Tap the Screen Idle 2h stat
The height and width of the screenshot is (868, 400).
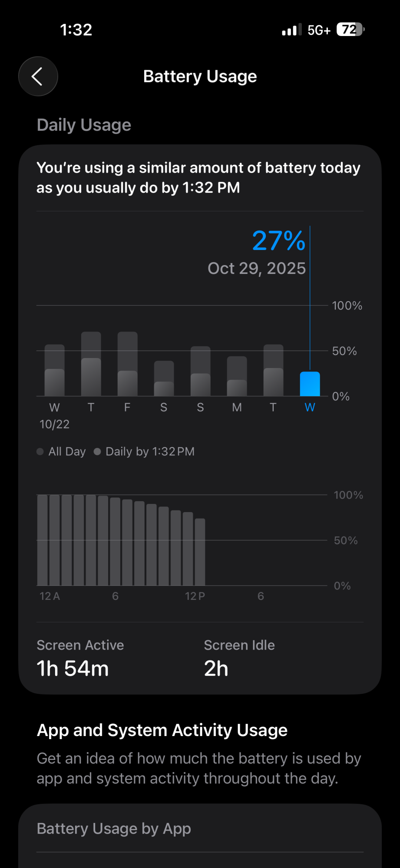click(x=239, y=658)
